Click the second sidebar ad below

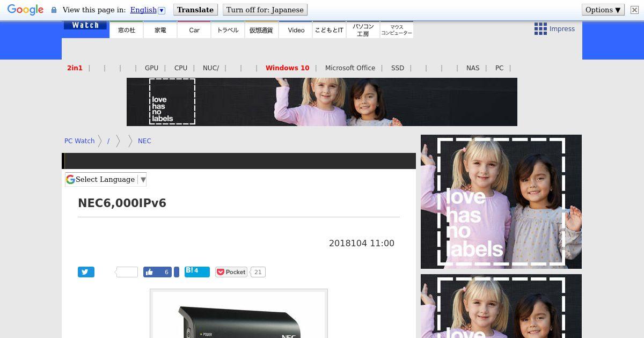click(x=501, y=306)
